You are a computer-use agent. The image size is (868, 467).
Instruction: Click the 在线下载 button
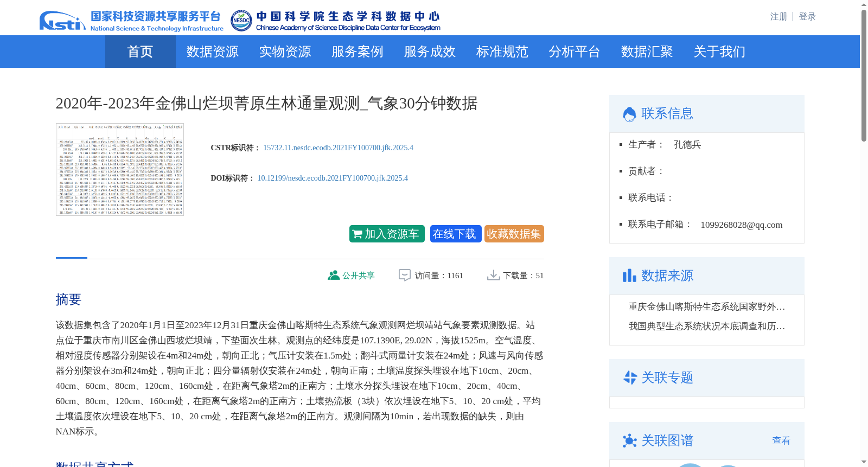pyautogui.click(x=456, y=234)
